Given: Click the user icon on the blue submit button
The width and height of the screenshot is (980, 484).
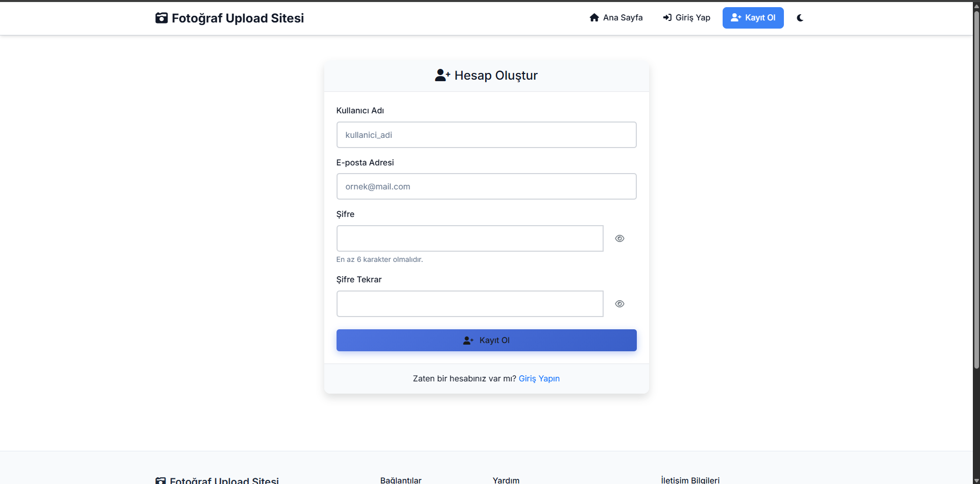Looking at the screenshot, I should point(468,341).
